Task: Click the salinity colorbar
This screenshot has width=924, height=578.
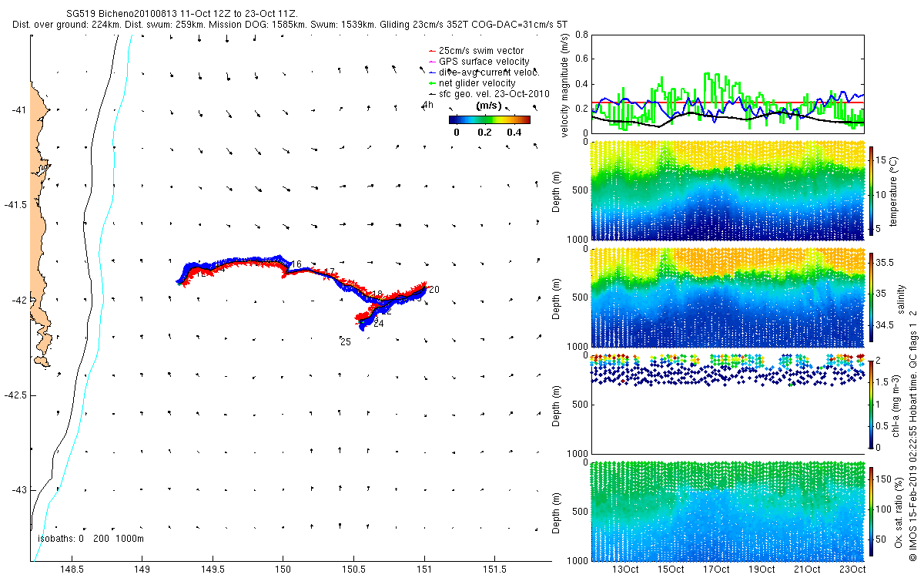Action: click(872, 297)
